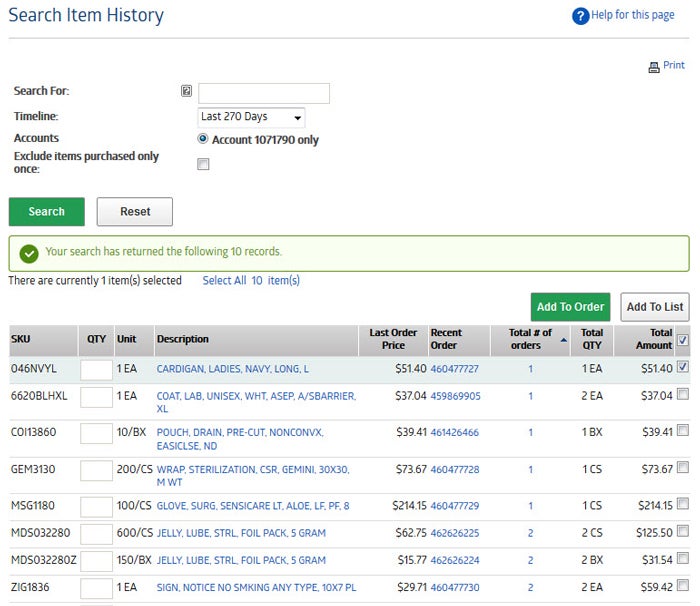Toggle the select-all checkbox in table header
The image size is (700, 606).
[682, 340]
